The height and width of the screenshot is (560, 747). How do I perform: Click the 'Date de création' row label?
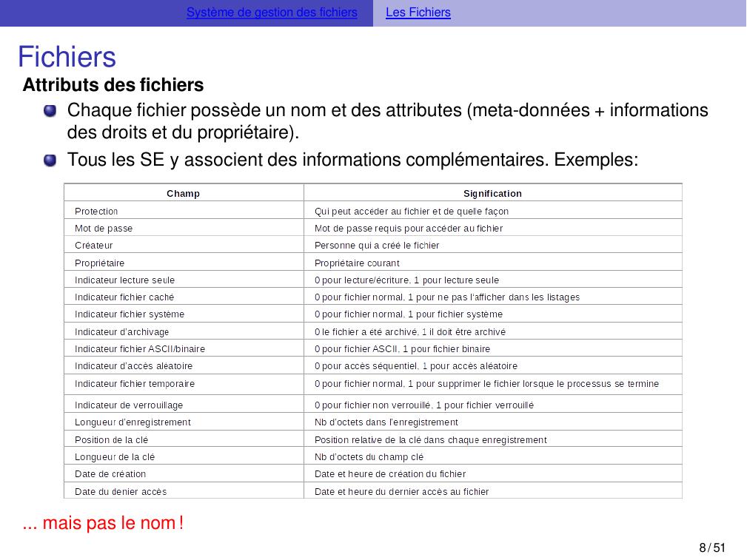[110, 474]
